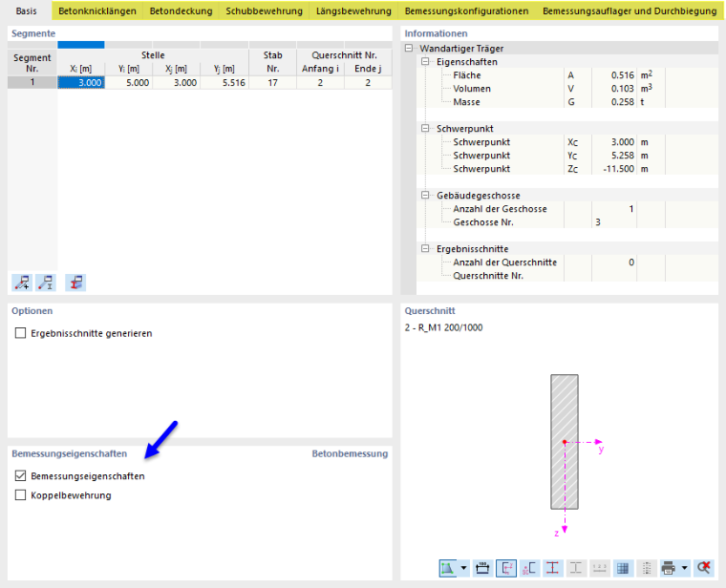Collapse the Gebäudegeschosse group
Screen dimensions: 726x588
(x=425, y=196)
